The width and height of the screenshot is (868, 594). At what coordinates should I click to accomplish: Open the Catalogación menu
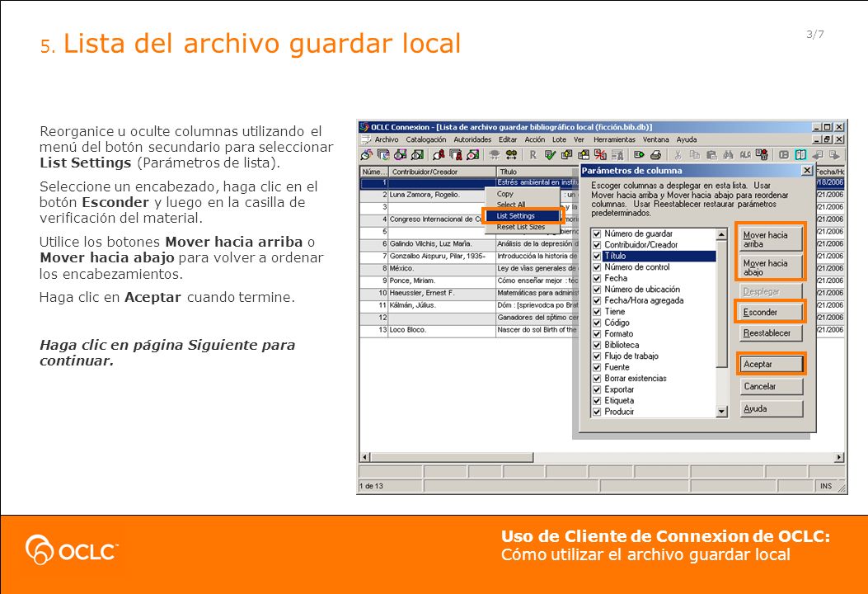click(425, 139)
